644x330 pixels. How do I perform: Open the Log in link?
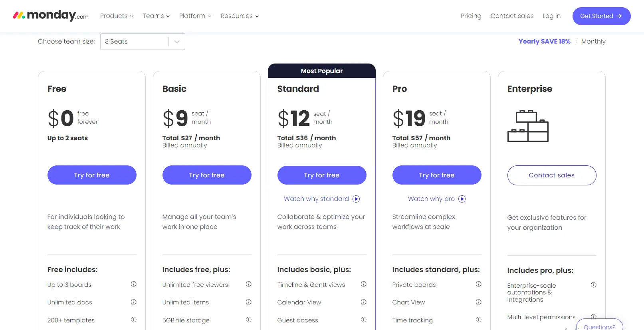tap(551, 16)
